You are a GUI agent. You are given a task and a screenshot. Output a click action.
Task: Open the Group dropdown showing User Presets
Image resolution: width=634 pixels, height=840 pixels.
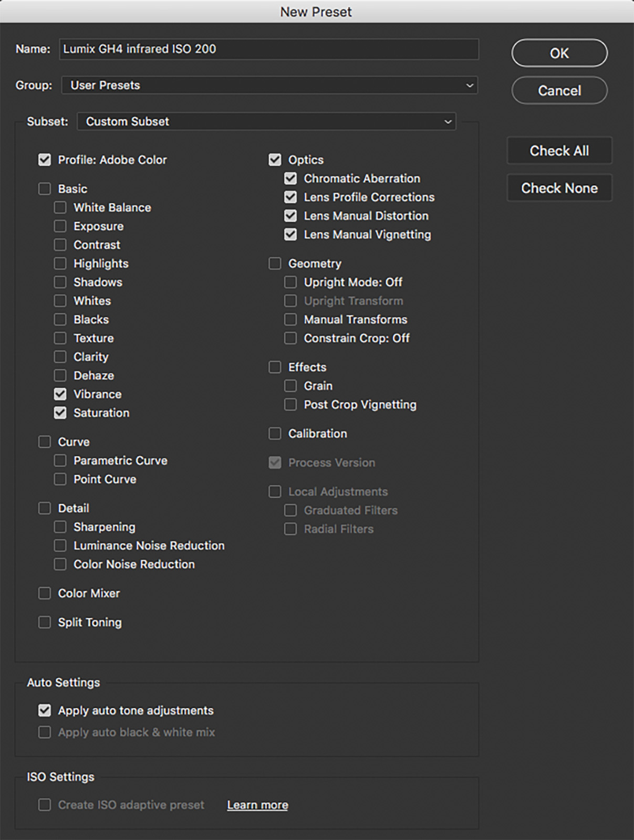click(x=269, y=85)
